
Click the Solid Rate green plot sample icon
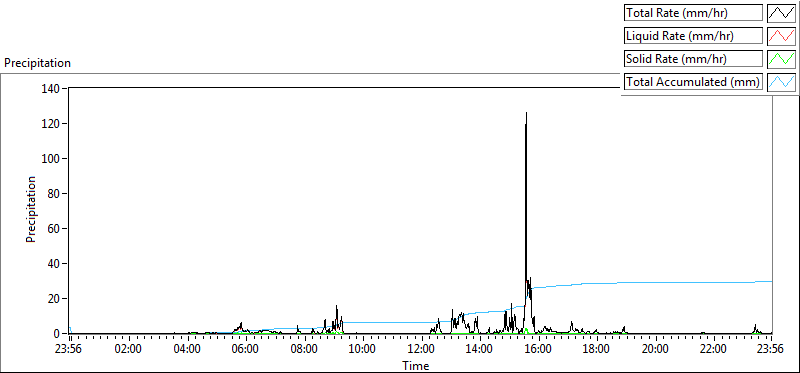[x=782, y=59]
